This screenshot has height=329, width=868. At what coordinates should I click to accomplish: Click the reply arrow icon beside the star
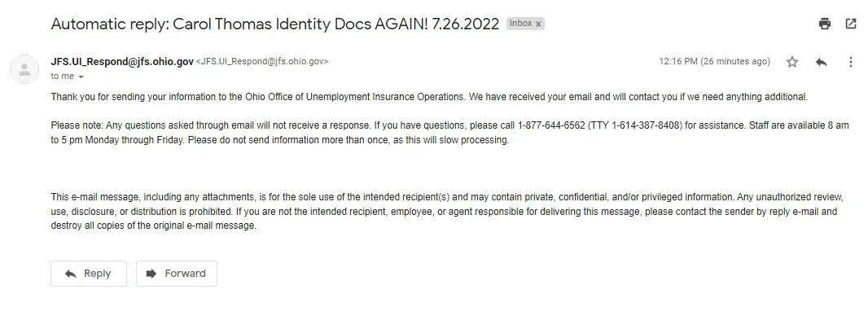tap(821, 62)
